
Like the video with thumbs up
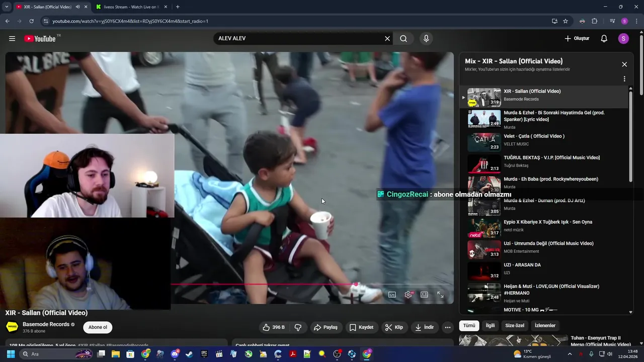pyautogui.click(x=274, y=327)
